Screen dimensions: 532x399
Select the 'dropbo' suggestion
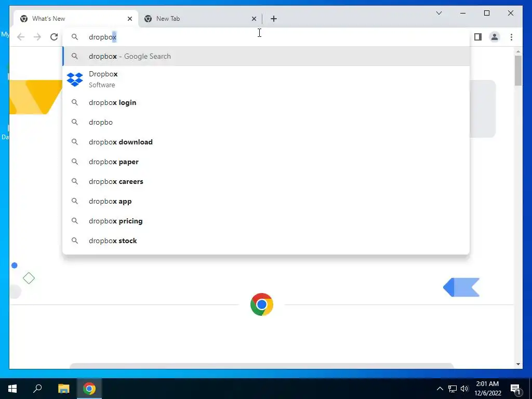click(266, 122)
